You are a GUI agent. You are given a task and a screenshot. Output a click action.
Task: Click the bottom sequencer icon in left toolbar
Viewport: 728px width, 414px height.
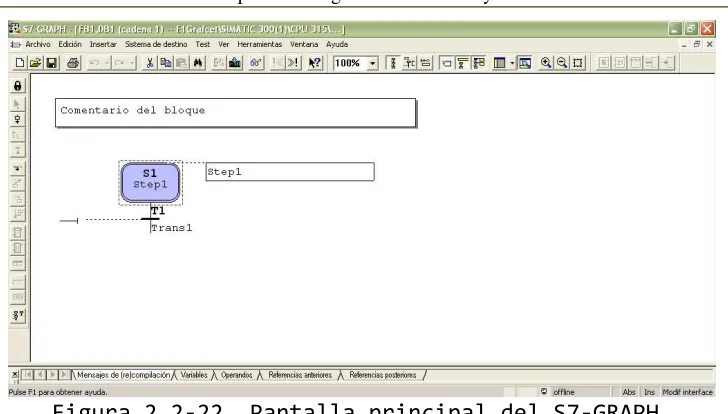point(18,315)
